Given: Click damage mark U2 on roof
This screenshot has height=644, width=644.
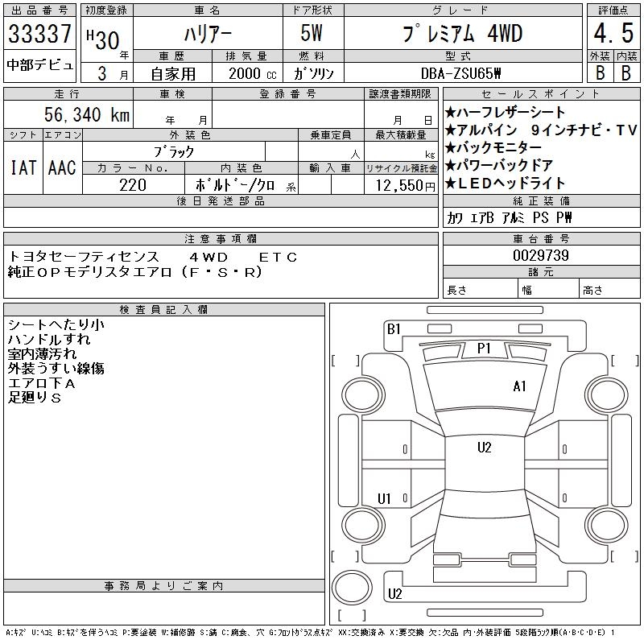Looking at the screenshot, I should click(485, 448).
